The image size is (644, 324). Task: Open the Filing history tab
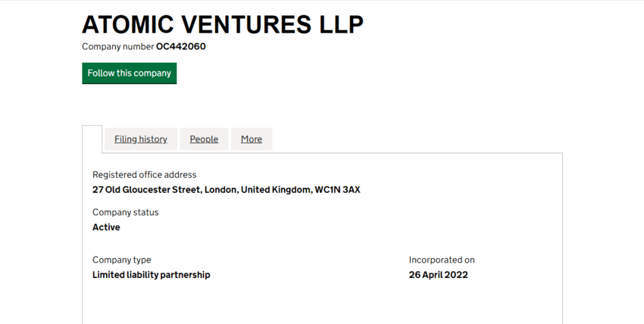point(141,139)
